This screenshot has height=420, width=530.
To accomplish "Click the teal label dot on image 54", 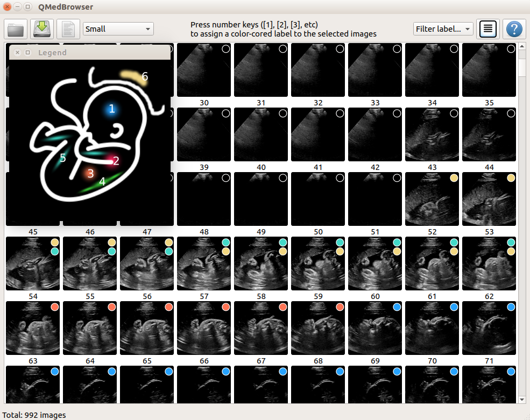I will point(55,251).
